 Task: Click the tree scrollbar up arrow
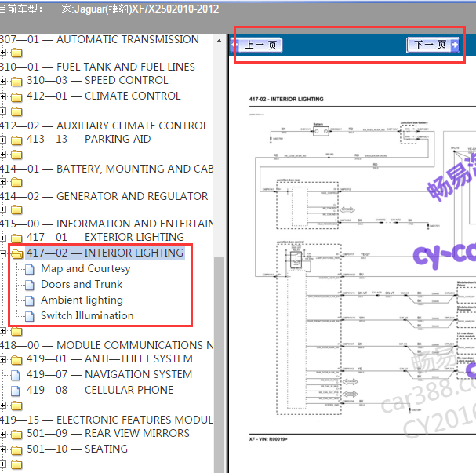click(x=219, y=41)
